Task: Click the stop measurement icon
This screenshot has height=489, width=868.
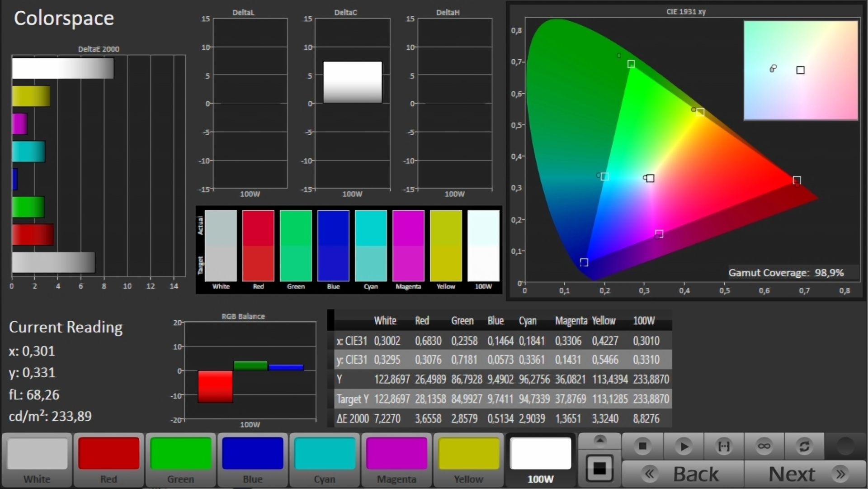Action: pos(642,446)
